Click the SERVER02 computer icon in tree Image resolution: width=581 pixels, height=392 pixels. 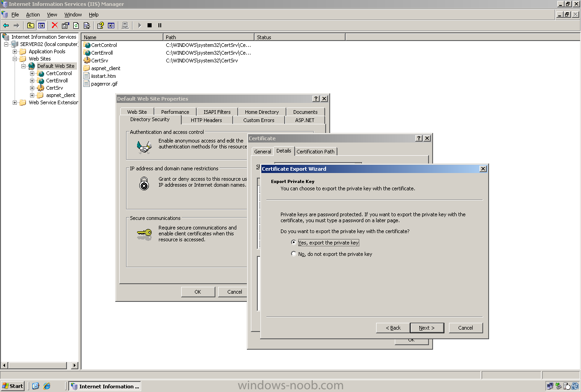point(15,44)
